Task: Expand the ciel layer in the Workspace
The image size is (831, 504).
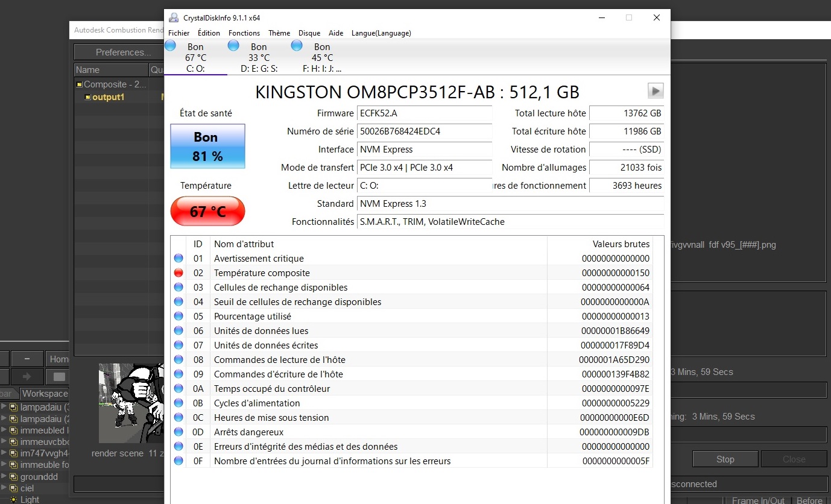Action: [4, 488]
